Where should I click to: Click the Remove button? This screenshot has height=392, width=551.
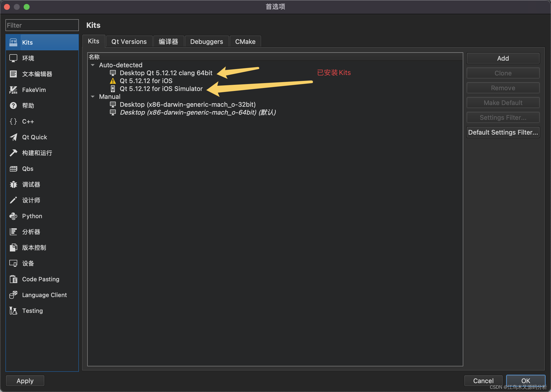click(503, 88)
